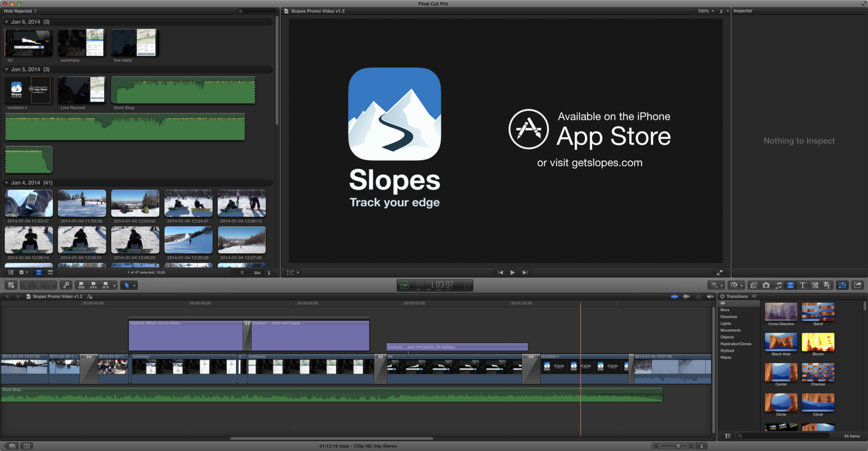This screenshot has width=868, height=451.
Task: Open the Timeline Index button
Action: [x=27, y=446]
